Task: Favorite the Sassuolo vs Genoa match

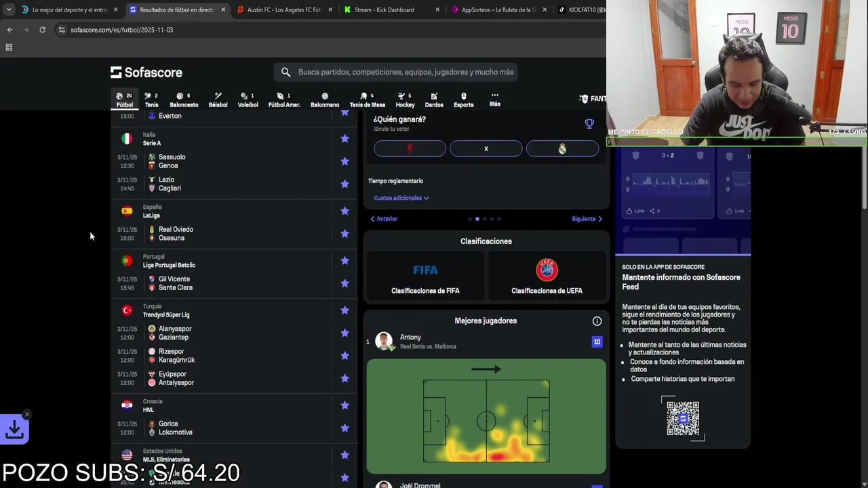Action: click(344, 161)
